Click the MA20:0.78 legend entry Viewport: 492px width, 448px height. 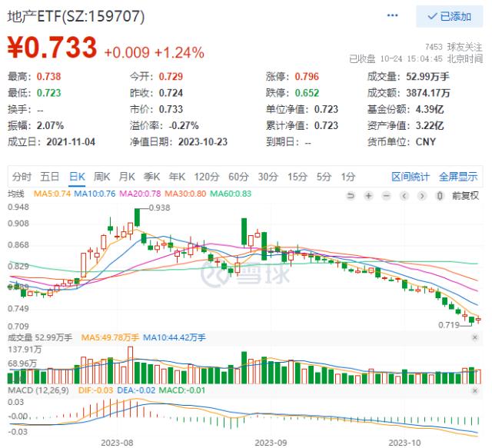point(140,194)
